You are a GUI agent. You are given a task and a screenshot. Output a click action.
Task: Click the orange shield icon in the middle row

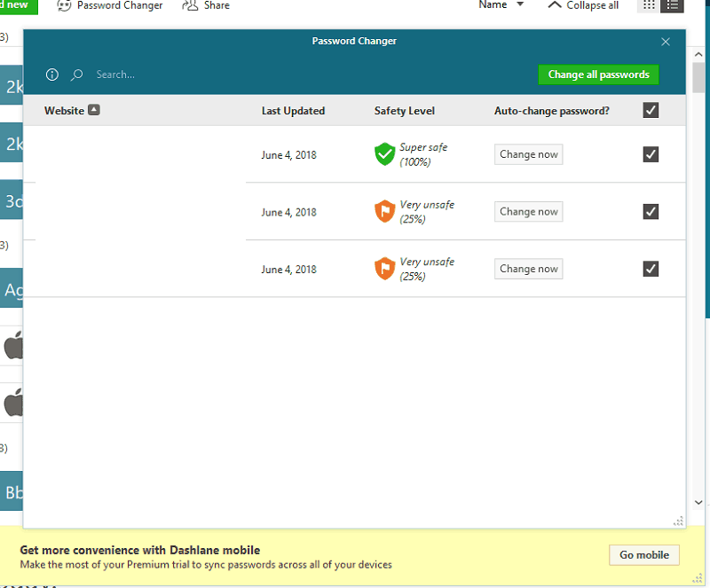click(384, 211)
